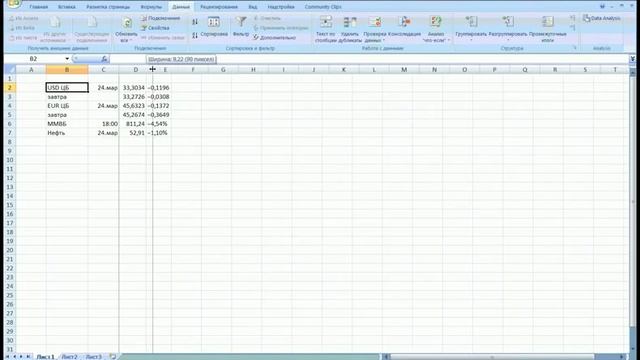Open the Разметка страницы tab
This screenshot has width=640, height=360.
(108, 7)
